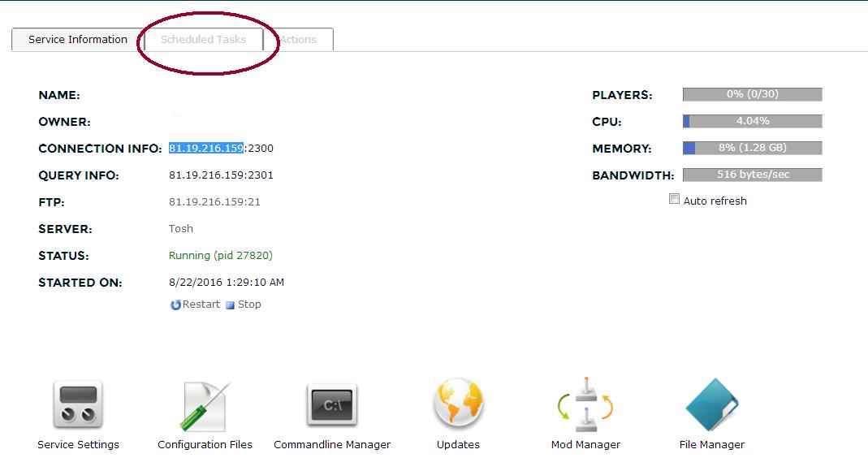868x471 pixels.
Task: Click the Query Info address value
Action: click(221, 175)
